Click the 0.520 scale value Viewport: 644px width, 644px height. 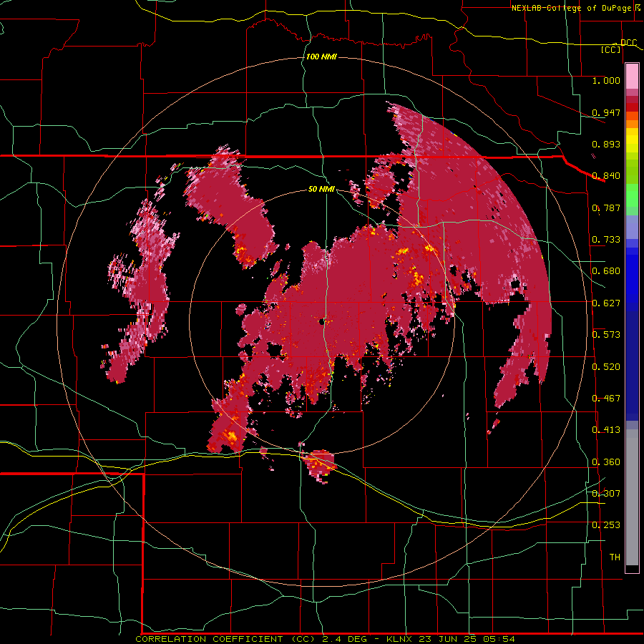pos(606,367)
